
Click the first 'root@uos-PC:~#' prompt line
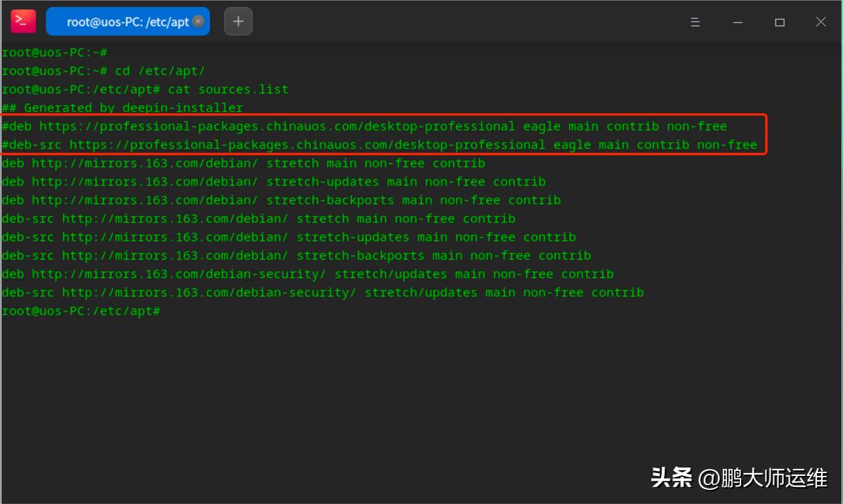coord(54,53)
